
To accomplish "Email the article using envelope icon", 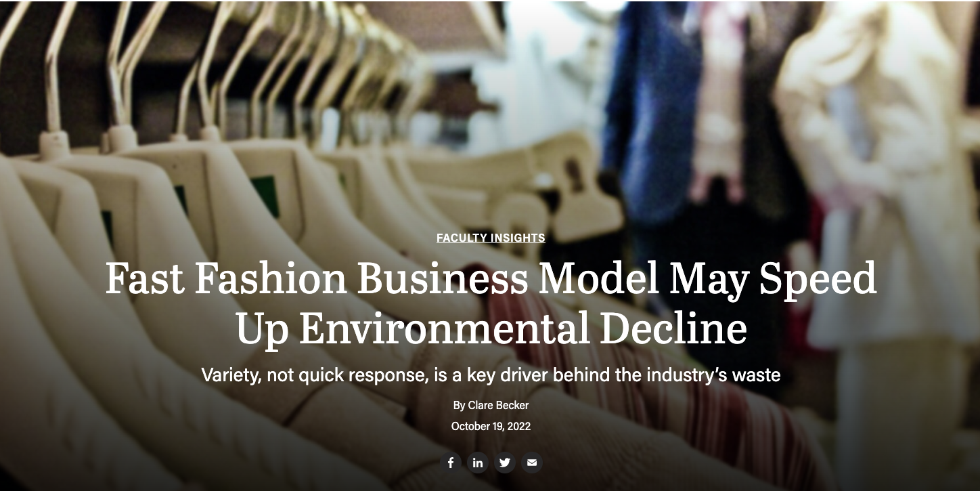I will click(x=532, y=463).
